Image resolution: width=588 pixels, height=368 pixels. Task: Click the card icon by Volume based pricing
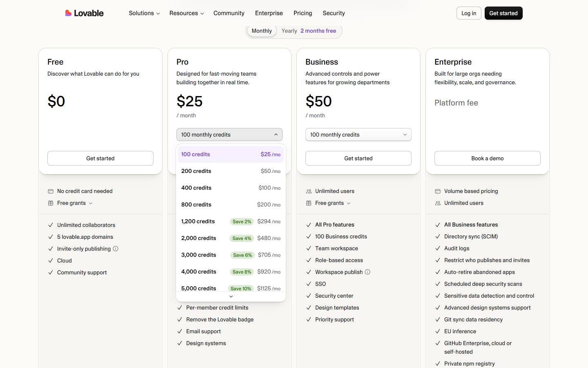[x=438, y=191]
